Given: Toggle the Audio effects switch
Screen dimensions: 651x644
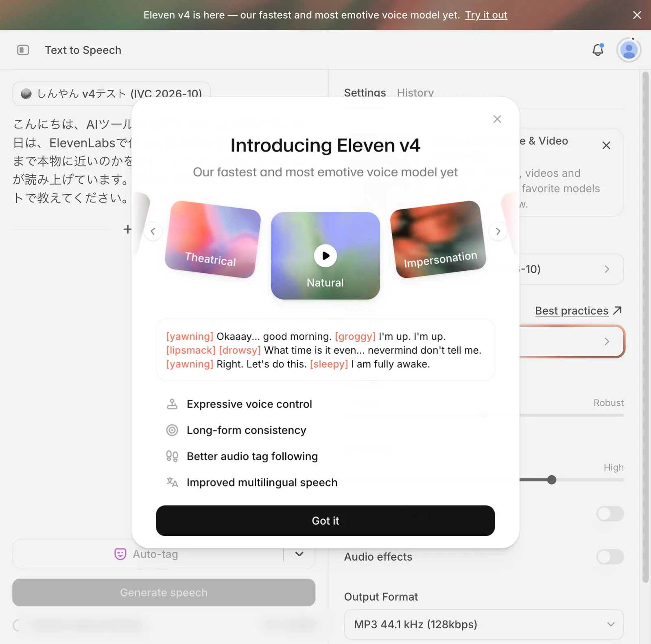Looking at the screenshot, I should click(x=610, y=557).
